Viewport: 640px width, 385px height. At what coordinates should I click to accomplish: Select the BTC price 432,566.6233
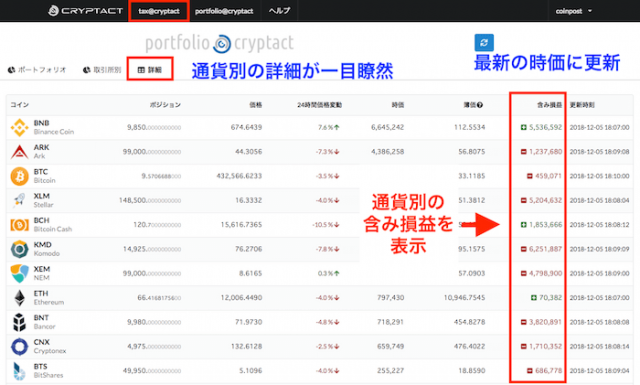[239, 176]
